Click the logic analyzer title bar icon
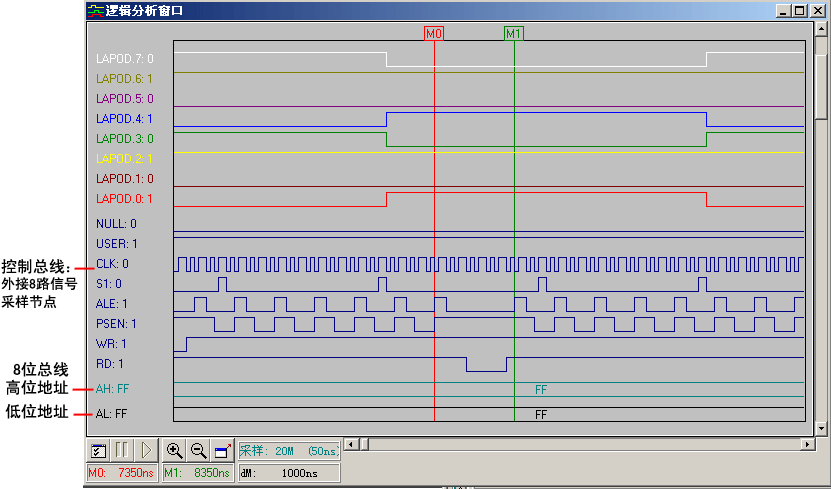The image size is (831, 489). [95, 11]
